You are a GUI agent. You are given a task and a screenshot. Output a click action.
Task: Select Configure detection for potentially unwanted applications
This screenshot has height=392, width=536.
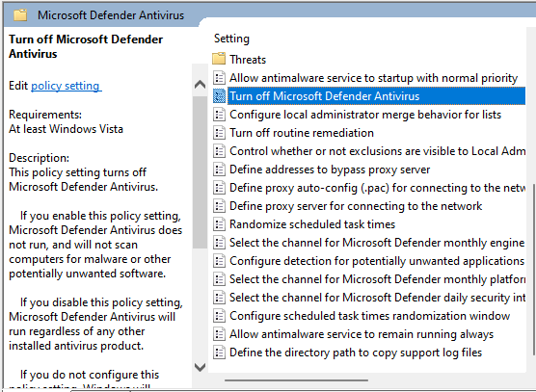(377, 261)
